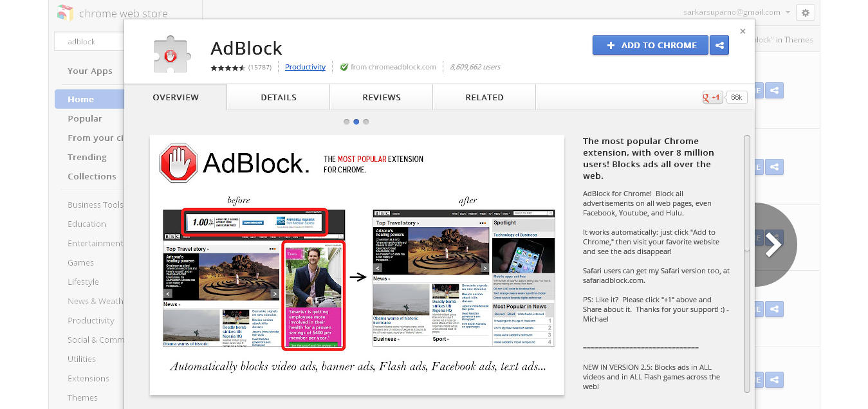868x409 pixels.
Task: Open the Reviews tab
Action: tap(382, 98)
